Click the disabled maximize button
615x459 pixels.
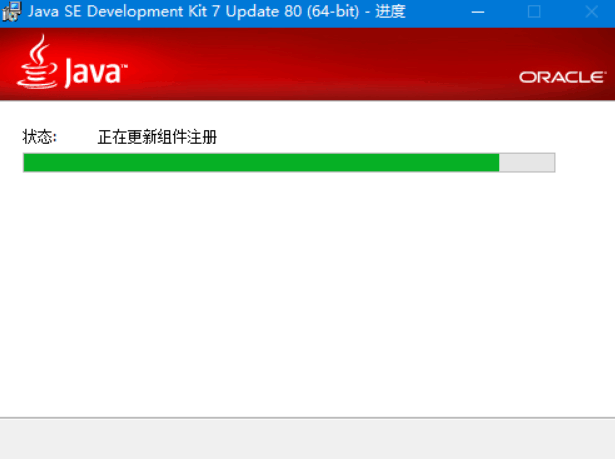pyautogui.click(x=534, y=12)
